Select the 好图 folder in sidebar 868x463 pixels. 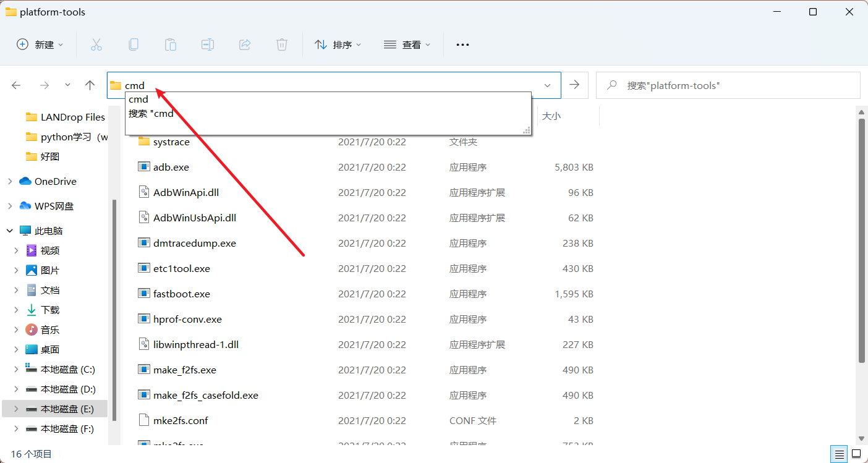(43, 156)
